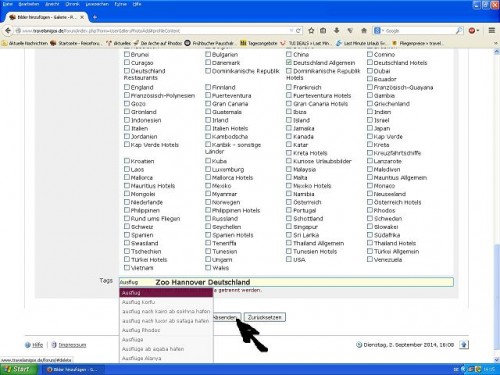Tick the Venezuela checkbox
The image size is (500, 375).
click(x=370, y=259)
